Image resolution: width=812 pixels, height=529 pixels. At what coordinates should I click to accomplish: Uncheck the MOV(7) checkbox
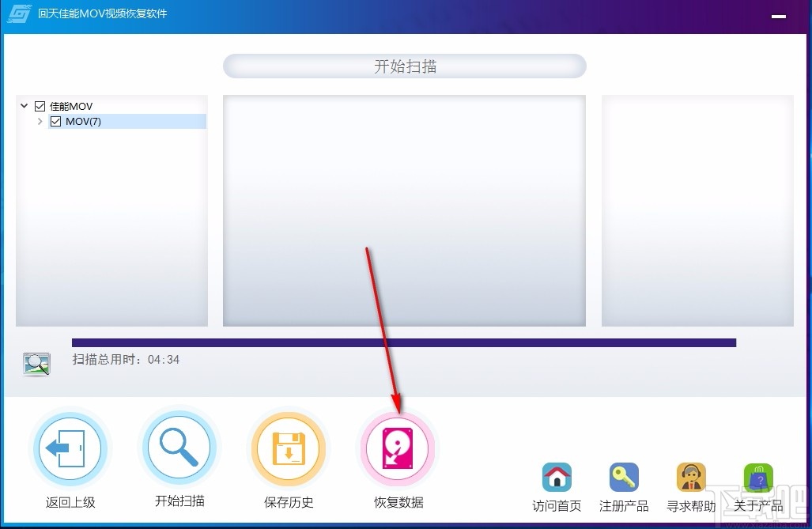56,121
